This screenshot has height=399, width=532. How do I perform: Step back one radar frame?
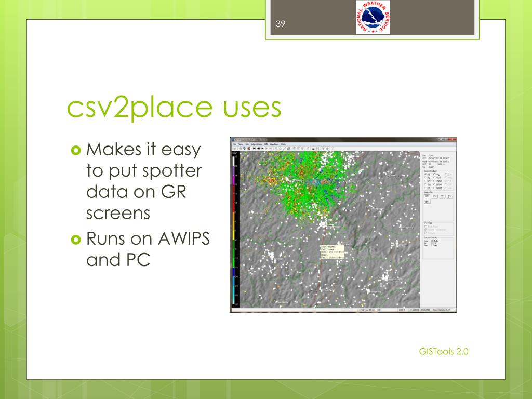click(259, 148)
